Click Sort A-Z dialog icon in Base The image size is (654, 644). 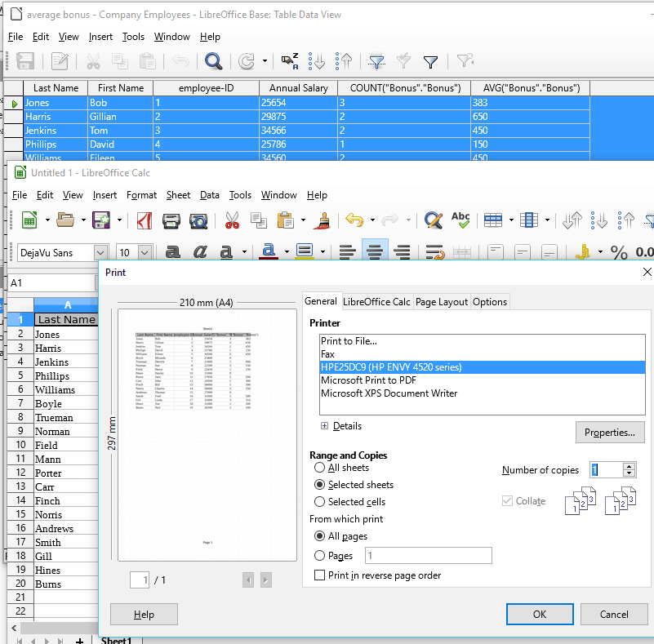[x=290, y=61]
